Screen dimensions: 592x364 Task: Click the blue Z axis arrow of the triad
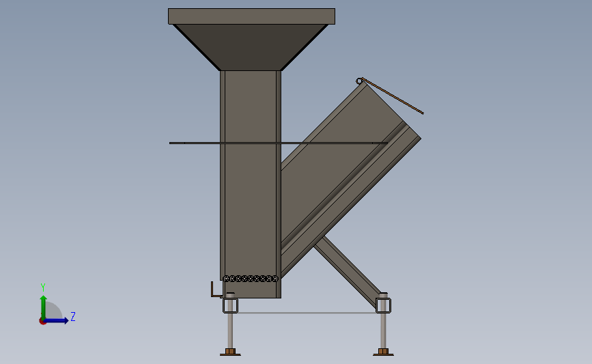[57, 321]
